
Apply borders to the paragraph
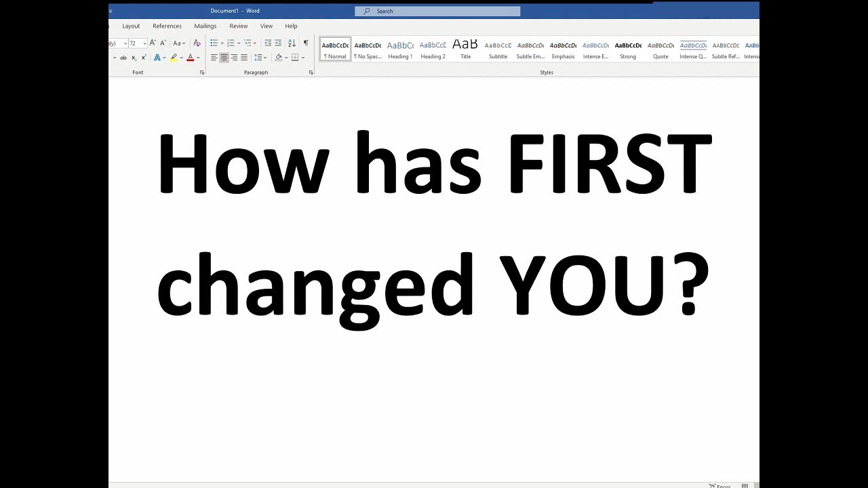click(x=295, y=58)
